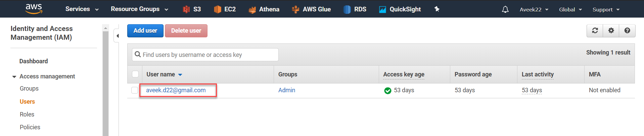This screenshot has width=644, height=136.
Task: Click the AWS logo home icon
Action: (34, 9)
